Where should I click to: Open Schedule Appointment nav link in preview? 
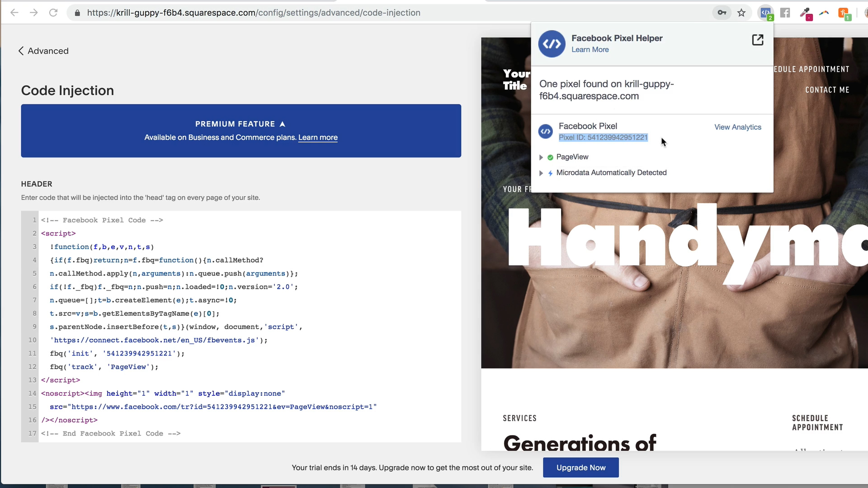pos(811,69)
